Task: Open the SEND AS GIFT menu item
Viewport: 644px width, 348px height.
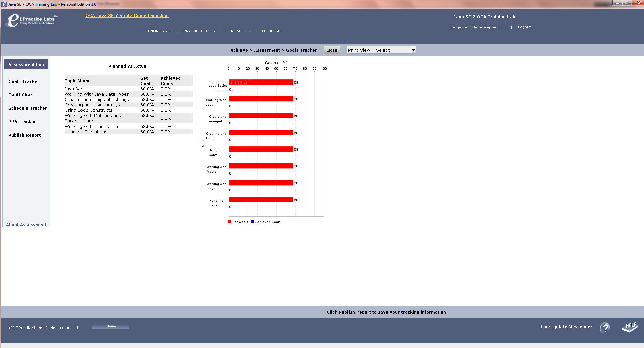Action: click(x=238, y=31)
